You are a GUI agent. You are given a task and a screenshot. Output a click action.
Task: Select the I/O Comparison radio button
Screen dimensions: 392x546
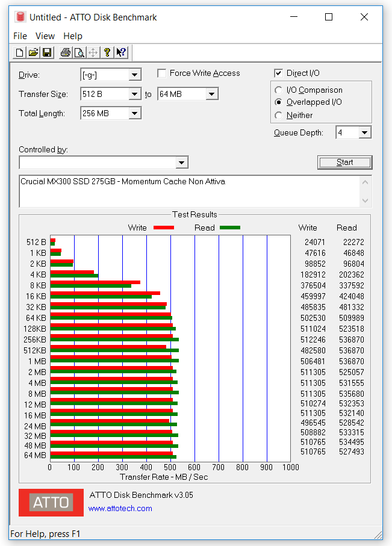tap(278, 90)
